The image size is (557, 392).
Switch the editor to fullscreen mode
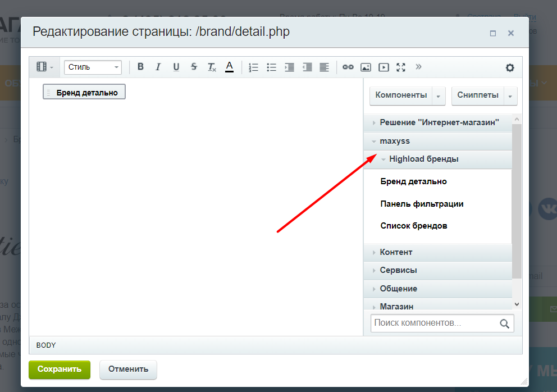click(401, 67)
